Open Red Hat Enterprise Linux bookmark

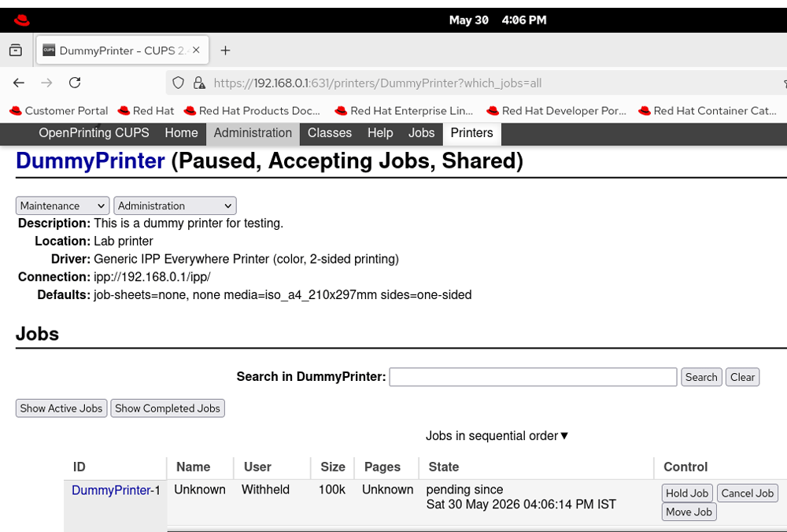404,111
